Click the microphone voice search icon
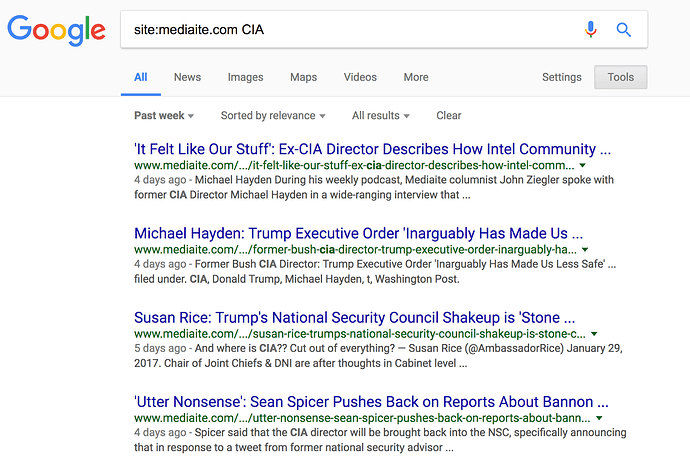The width and height of the screenshot is (690, 466). click(591, 30)
